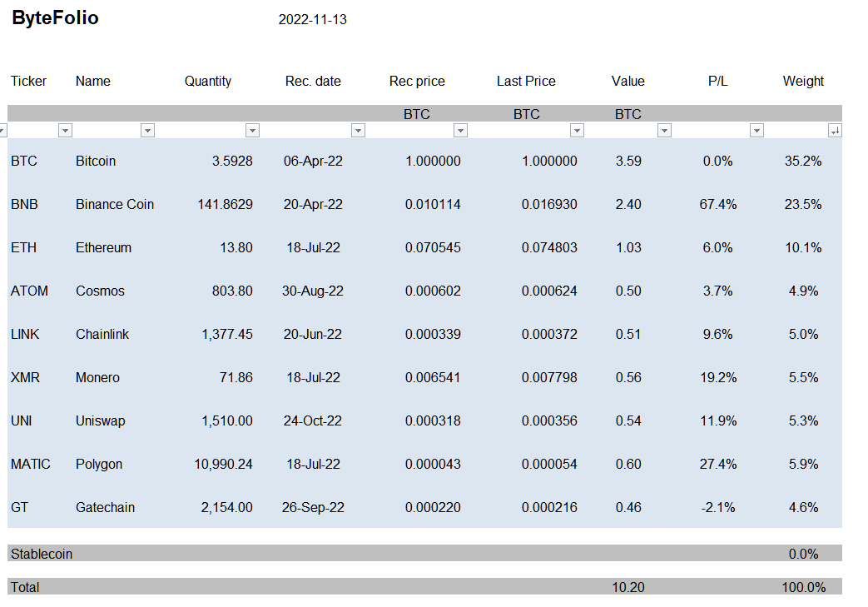Screen dimensions: 868x607
Task: Click the Name column header
Action: click(93, 81)
